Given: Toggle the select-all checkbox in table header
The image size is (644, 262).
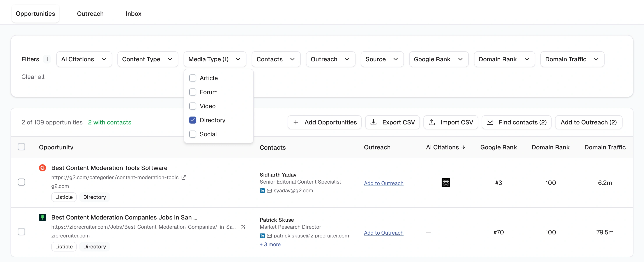Looking at the screenshot, I should [x=21, y=147].
